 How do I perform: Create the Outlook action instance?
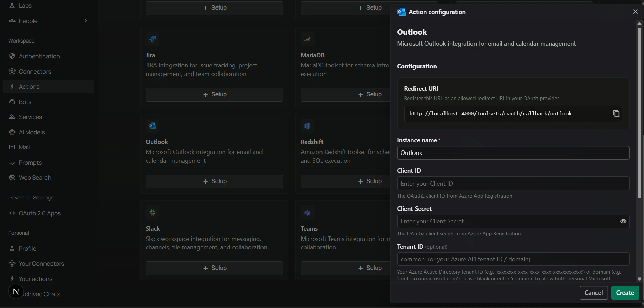625,292
